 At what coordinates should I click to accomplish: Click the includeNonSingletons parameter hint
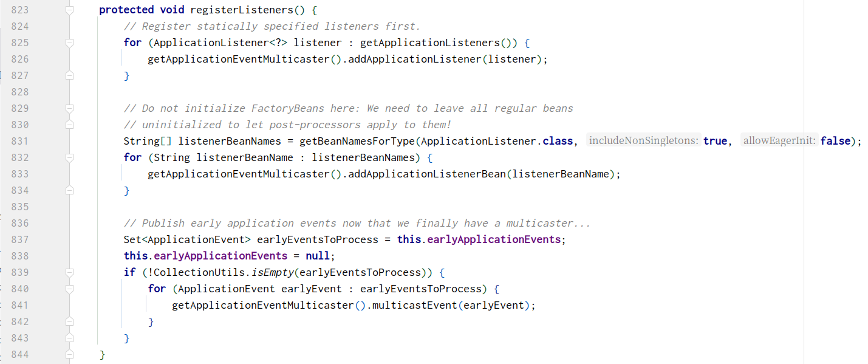point(644,141)
